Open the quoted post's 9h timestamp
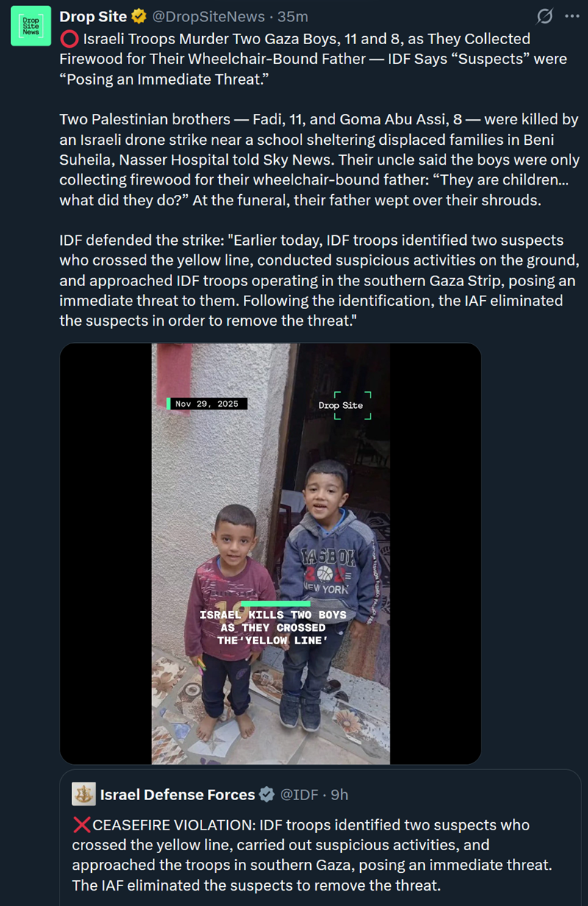 [x=338, y=794]
